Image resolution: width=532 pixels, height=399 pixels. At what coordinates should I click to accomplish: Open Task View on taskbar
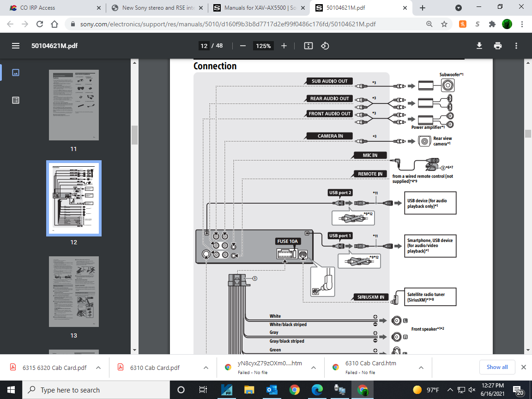click(203, 389)
